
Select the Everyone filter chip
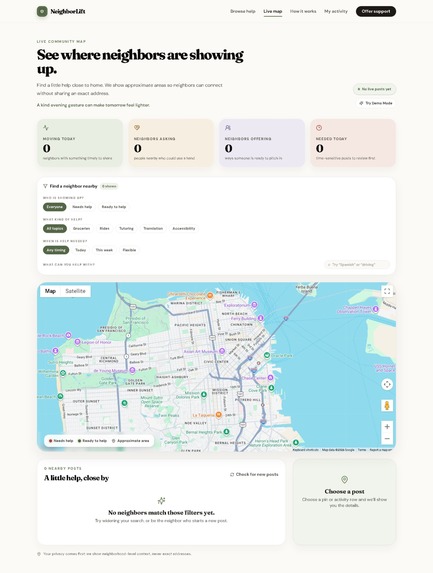tap(54, 207)
